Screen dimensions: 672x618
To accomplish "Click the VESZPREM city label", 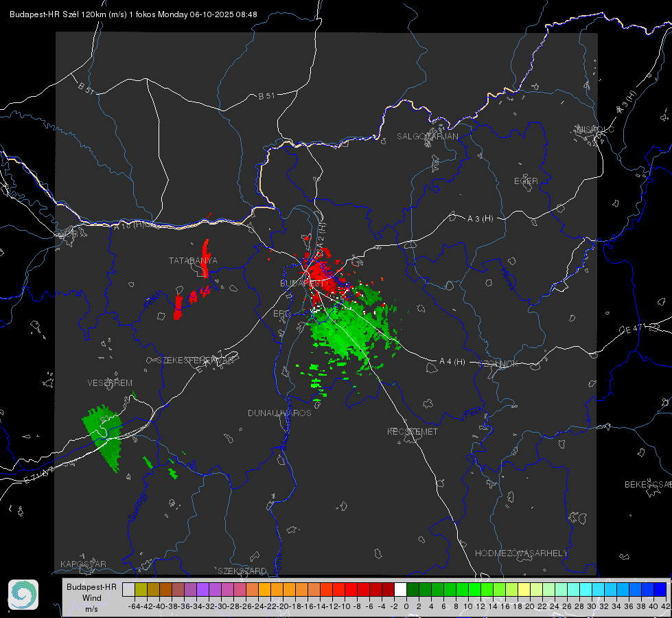I will [x=110, y=383].
